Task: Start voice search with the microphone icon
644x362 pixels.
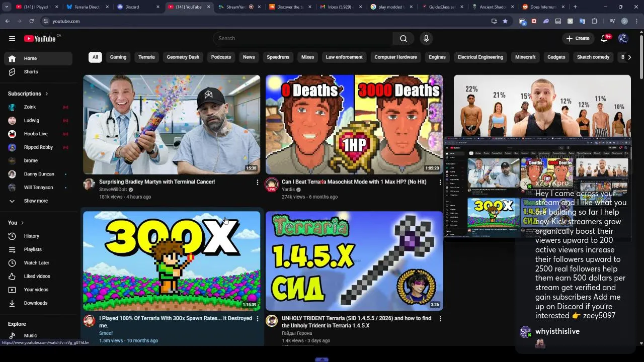Action: coord(426,39)
